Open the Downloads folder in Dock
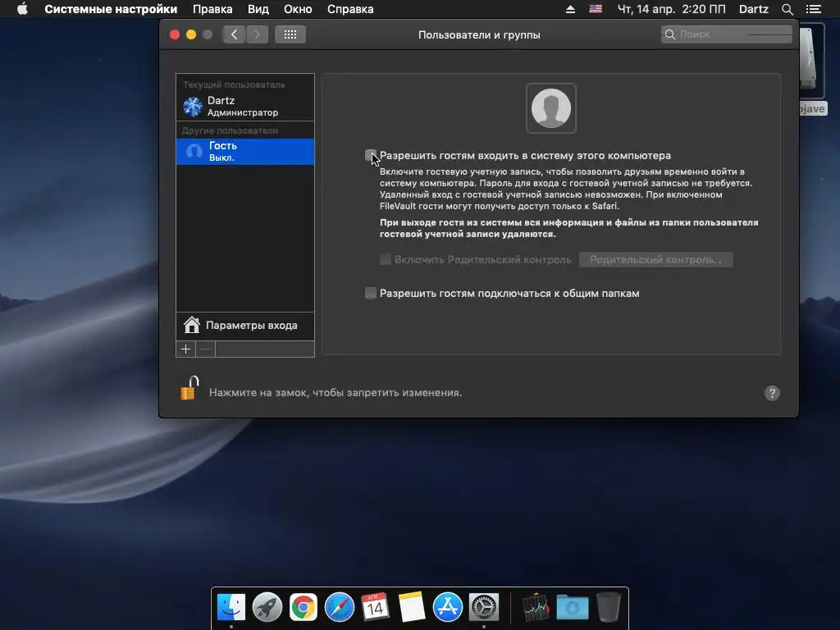This screenshot has width=840, height=630. [572, 608]
